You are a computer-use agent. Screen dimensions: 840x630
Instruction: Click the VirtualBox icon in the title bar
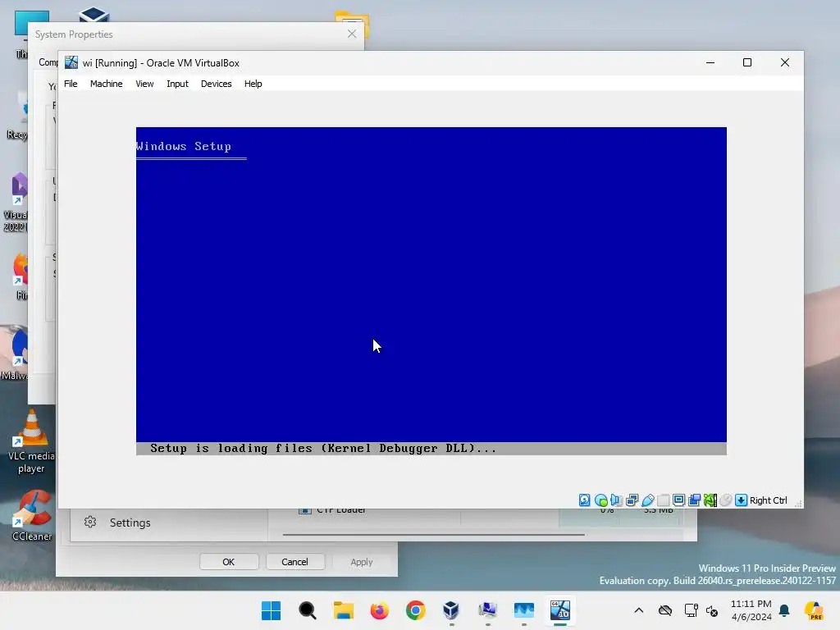pos(71,62)
